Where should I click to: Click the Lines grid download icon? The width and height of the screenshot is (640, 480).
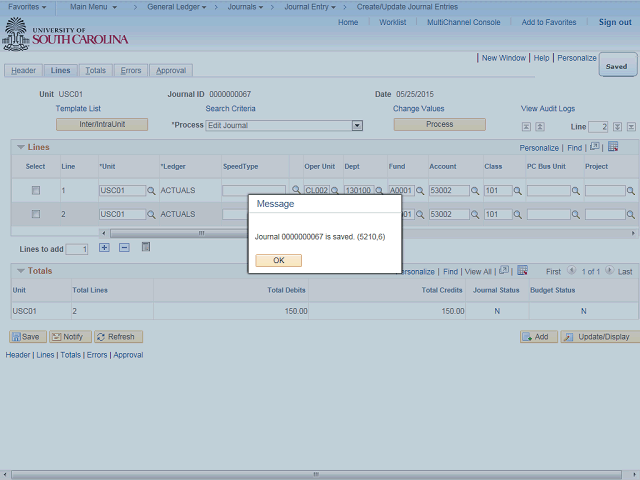tap(613, 147)
